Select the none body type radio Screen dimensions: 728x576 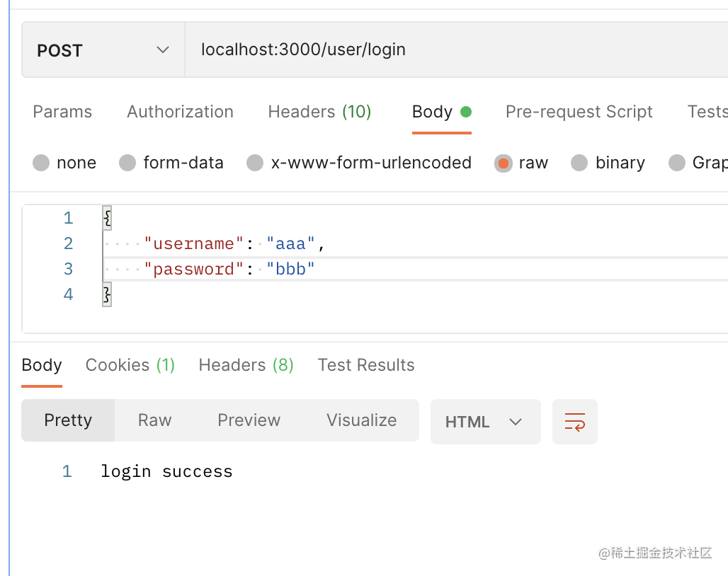pos(42,163)
